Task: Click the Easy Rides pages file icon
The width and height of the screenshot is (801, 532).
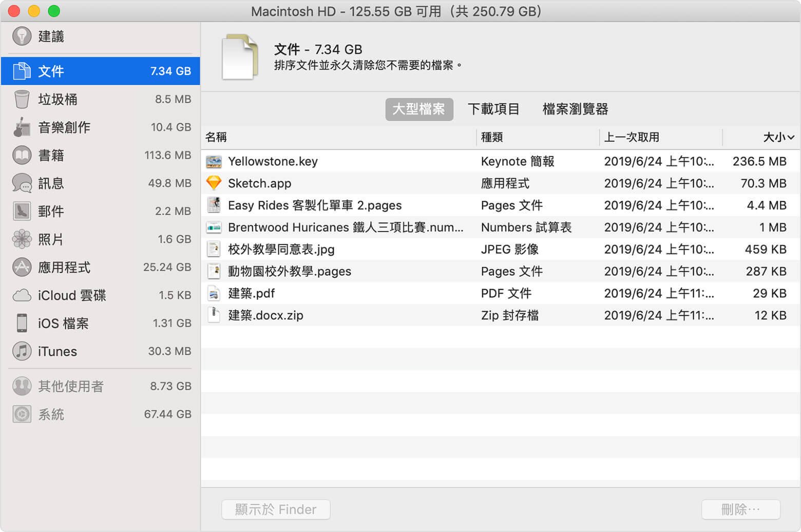Action: 214,205
